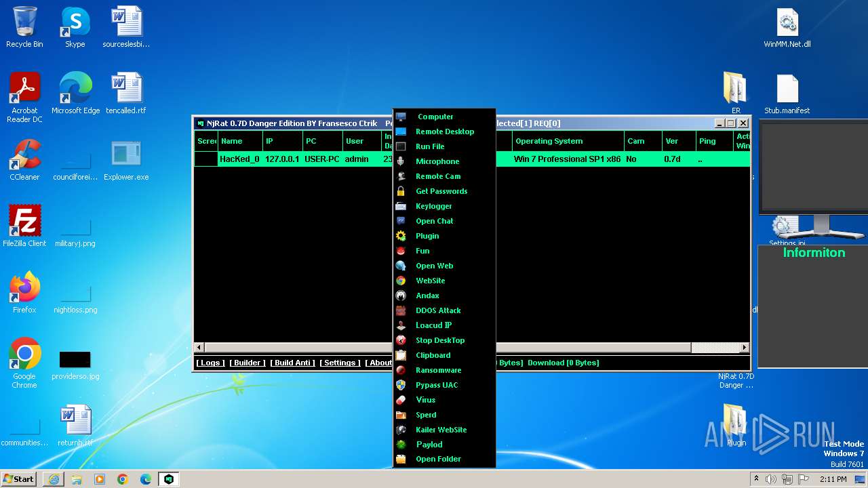Image resolution: width=868 pixels, height=488 pixels.
Task: Select the Google Chrome desktop shortcut
Action: coord(24,363)
